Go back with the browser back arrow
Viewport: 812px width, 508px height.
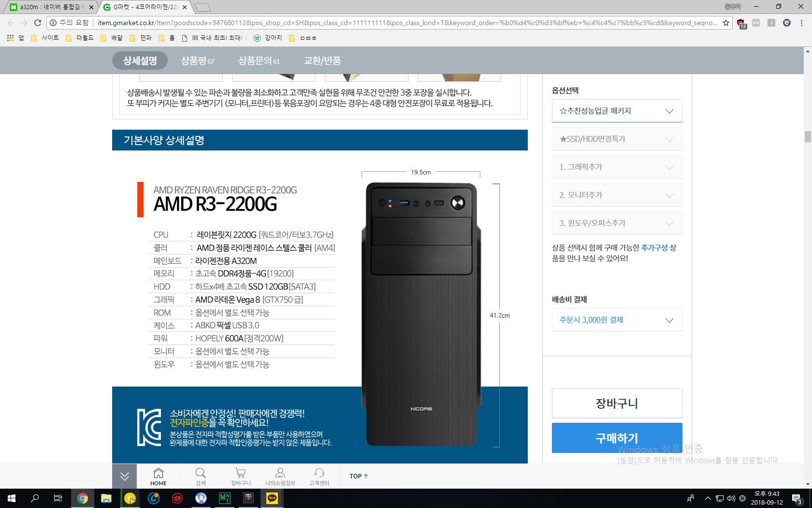[11, 23]
